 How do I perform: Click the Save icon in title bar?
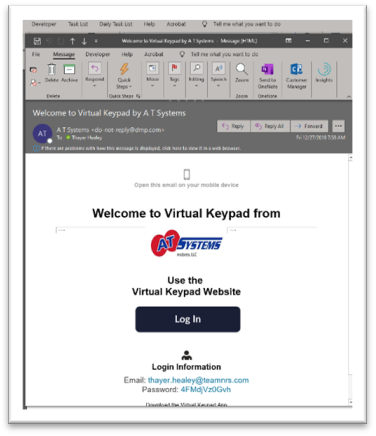coord(37,41)
